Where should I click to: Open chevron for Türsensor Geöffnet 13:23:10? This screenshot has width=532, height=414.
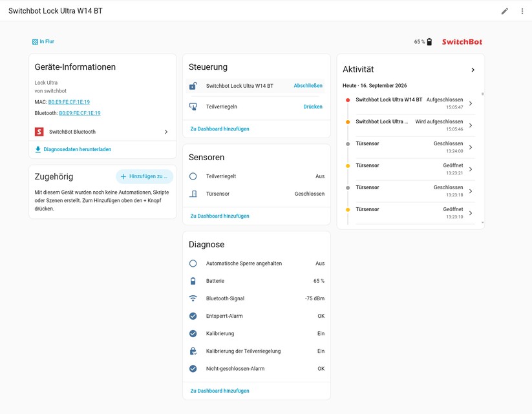471,213
